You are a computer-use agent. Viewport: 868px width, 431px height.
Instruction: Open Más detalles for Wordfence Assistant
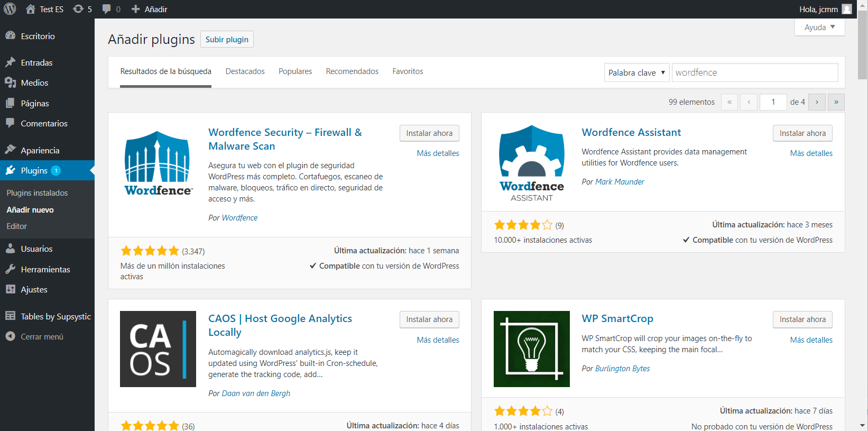click(811, 153)
